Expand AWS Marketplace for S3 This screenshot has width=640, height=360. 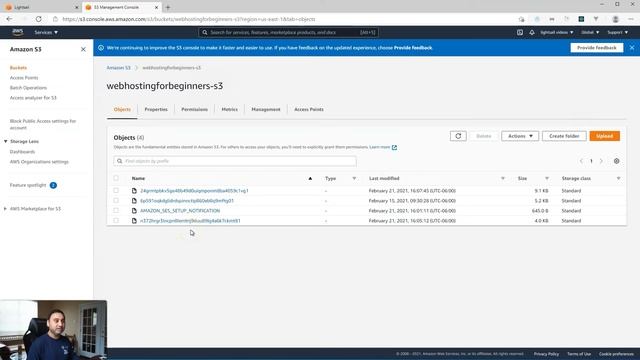point(5,209)
